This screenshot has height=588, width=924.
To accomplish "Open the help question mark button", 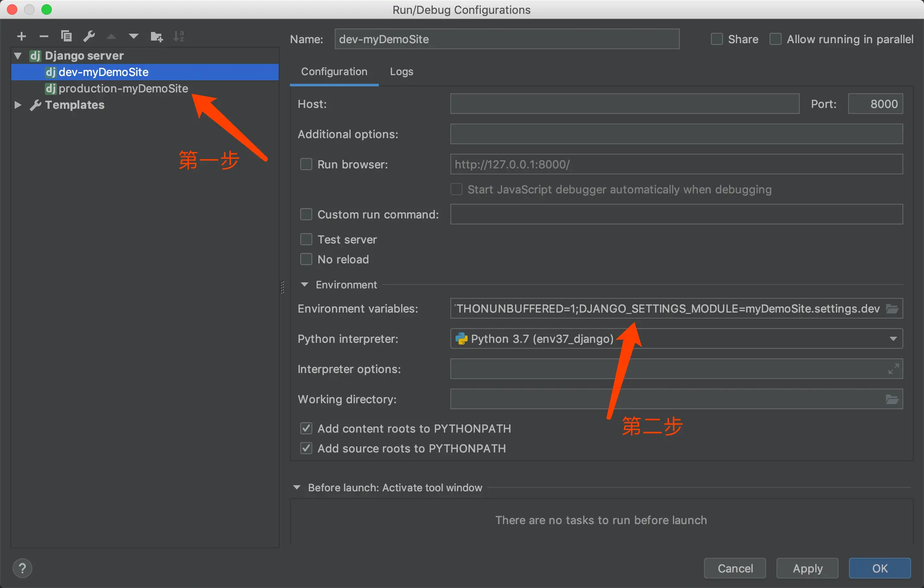I will tap(22, 568).
